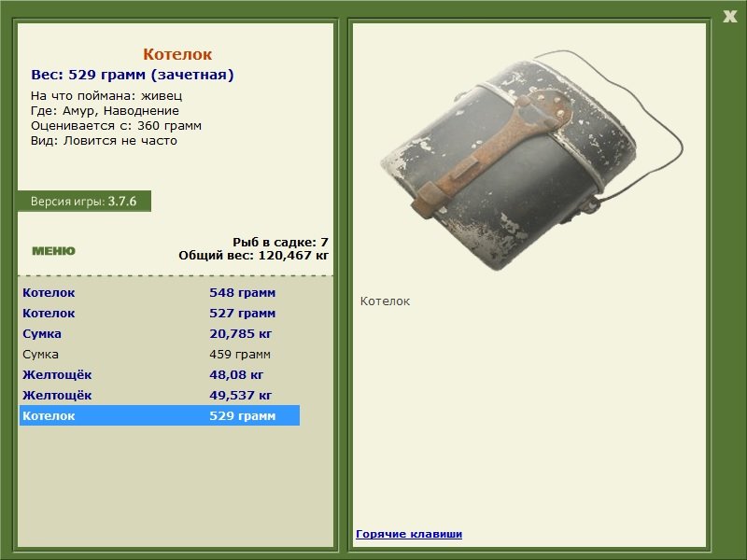Click the Котелок caption under the photo
This screenshot has height=560, width=747.
pos(385,301)
